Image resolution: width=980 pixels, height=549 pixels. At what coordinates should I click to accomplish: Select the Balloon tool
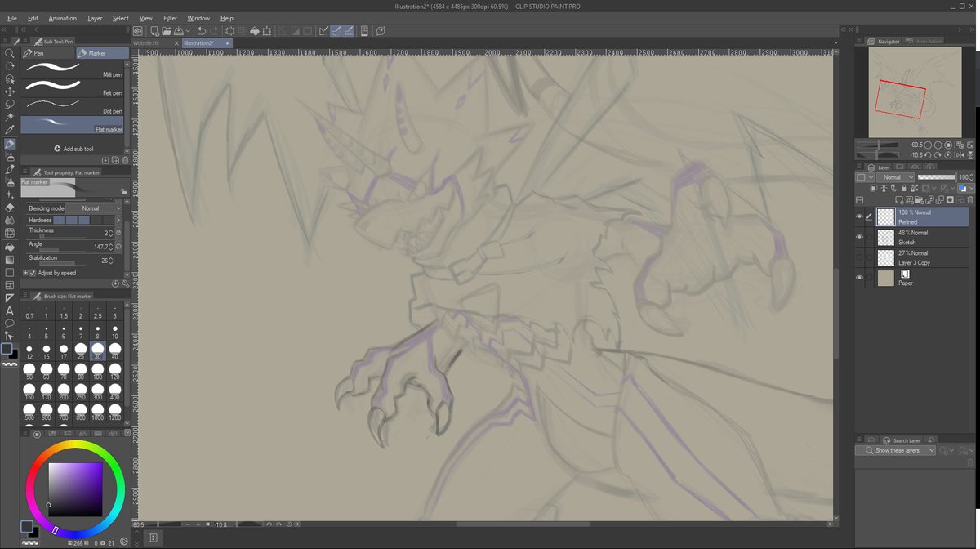tap(10, 323)
